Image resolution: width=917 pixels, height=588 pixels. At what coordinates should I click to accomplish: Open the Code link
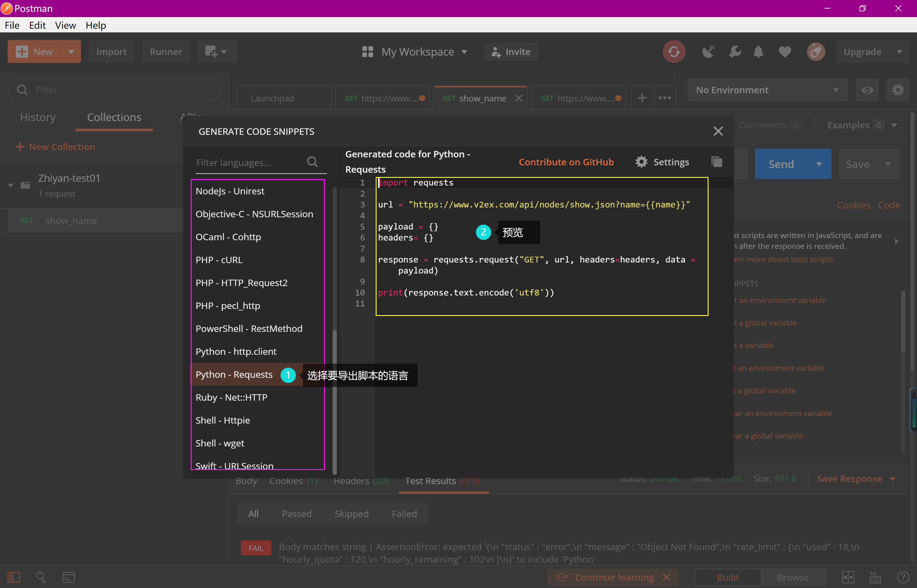889,205
